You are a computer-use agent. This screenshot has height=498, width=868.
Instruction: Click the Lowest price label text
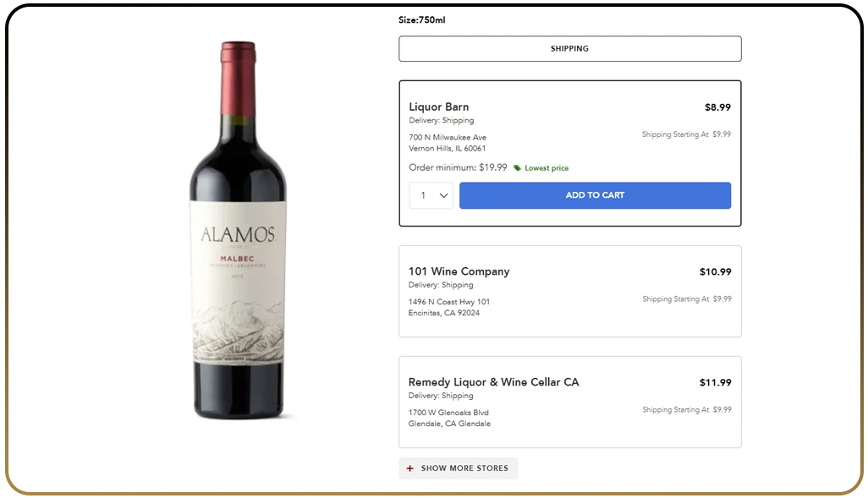tap(546, 168)
